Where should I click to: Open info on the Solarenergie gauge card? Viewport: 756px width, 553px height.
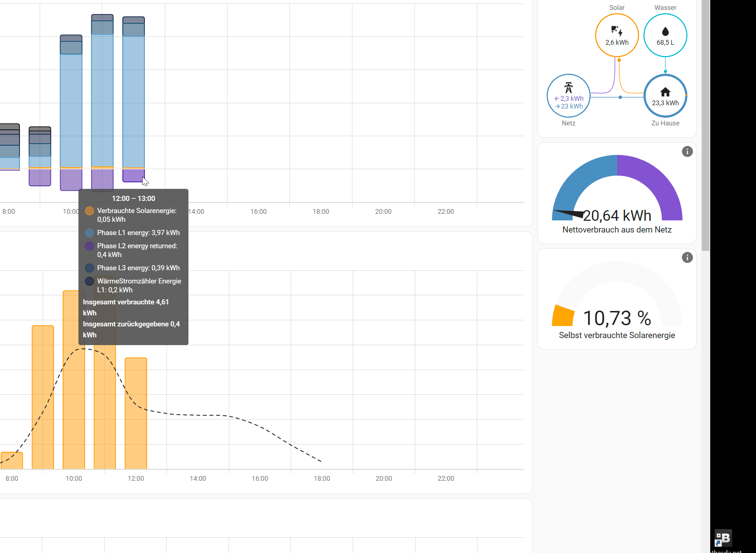click(x=687, y=257)
